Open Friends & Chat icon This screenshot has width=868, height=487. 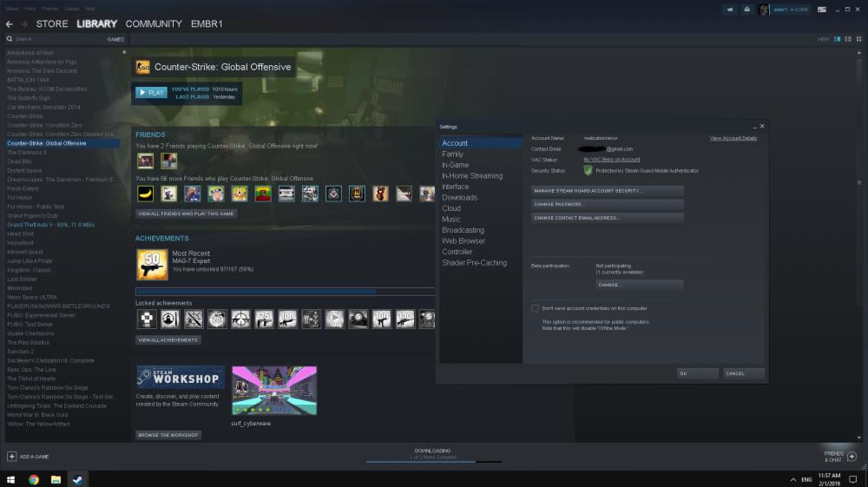[x=852, y=457]
